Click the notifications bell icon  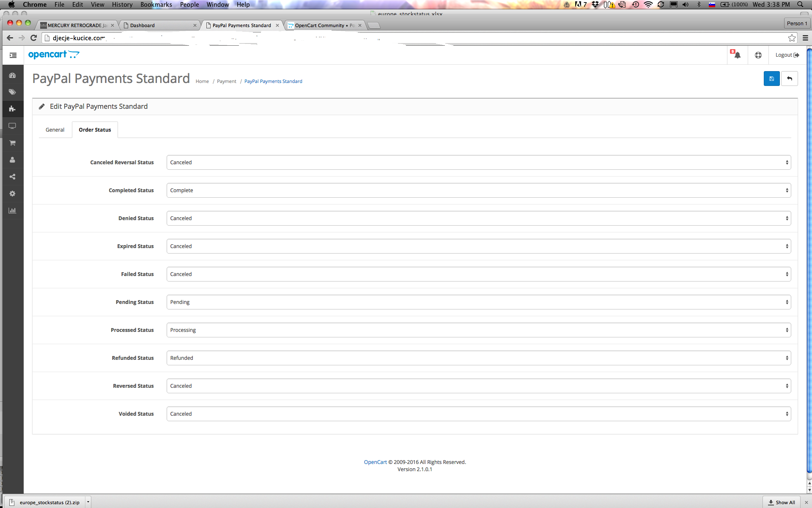(737, 55)
